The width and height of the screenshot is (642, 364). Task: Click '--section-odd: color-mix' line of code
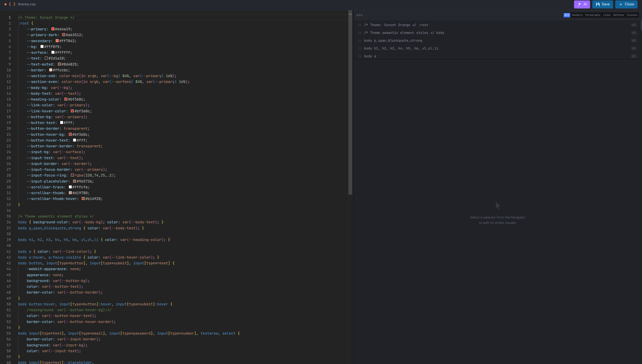click(101, 76)
